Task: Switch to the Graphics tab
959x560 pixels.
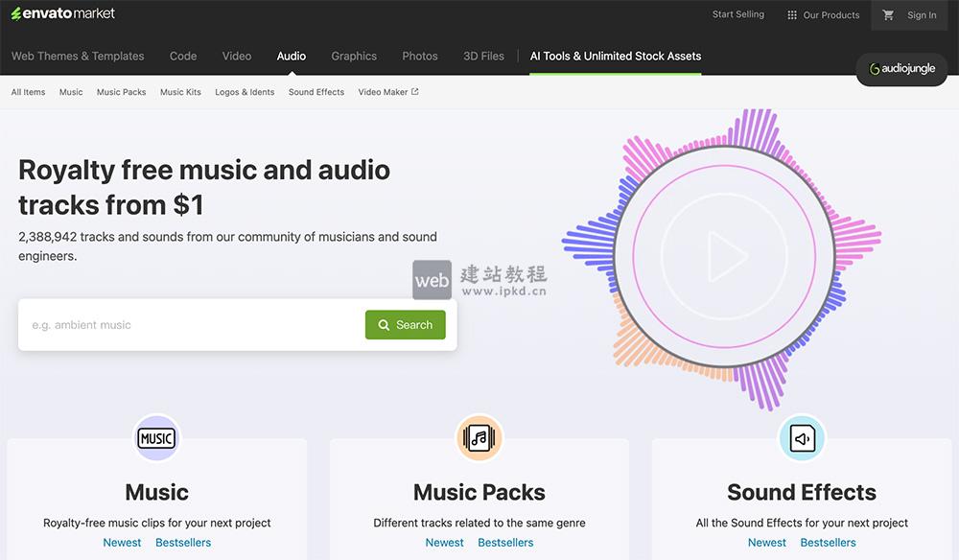Action: tap(354, 57)
